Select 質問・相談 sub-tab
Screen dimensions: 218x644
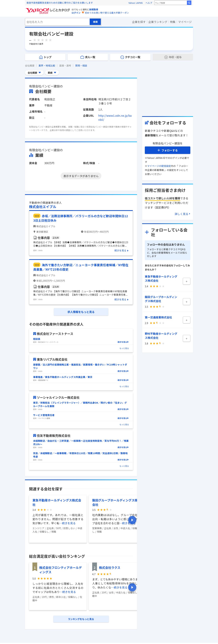(x=81, y=66)
